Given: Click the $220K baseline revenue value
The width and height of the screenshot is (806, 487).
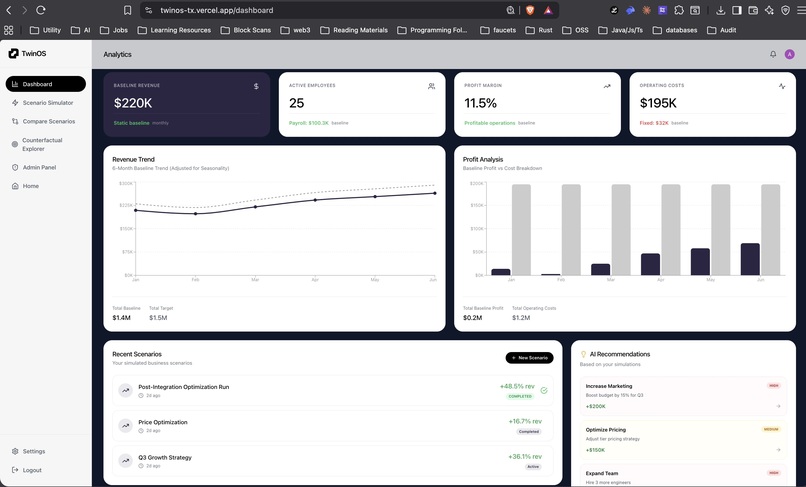Looking at the screenshot, I should click(x=133, y=103).
